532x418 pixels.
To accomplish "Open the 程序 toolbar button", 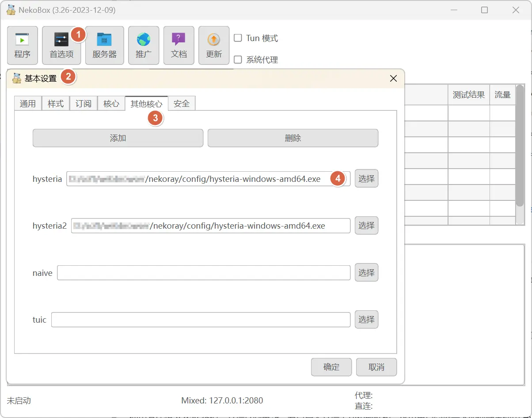I will (22, 45).
